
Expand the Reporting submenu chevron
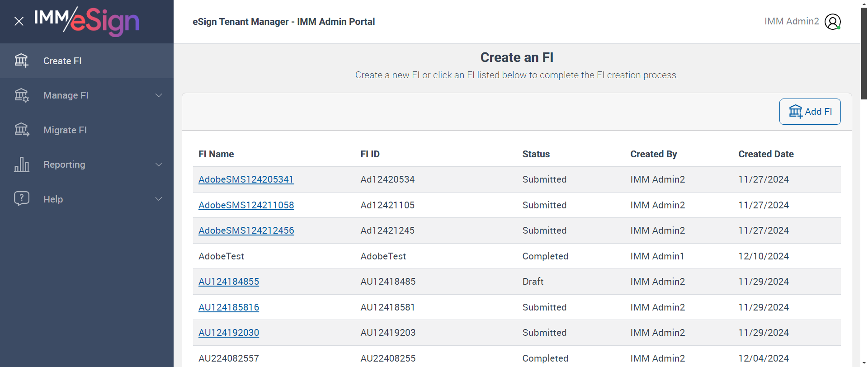(159, 165)
